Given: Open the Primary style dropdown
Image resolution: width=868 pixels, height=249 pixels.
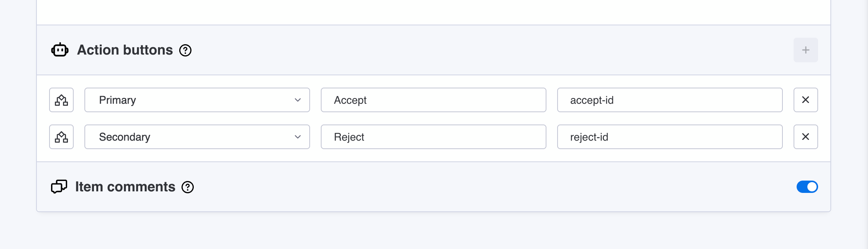Looking at the screenshot, I should click(197, 100).
